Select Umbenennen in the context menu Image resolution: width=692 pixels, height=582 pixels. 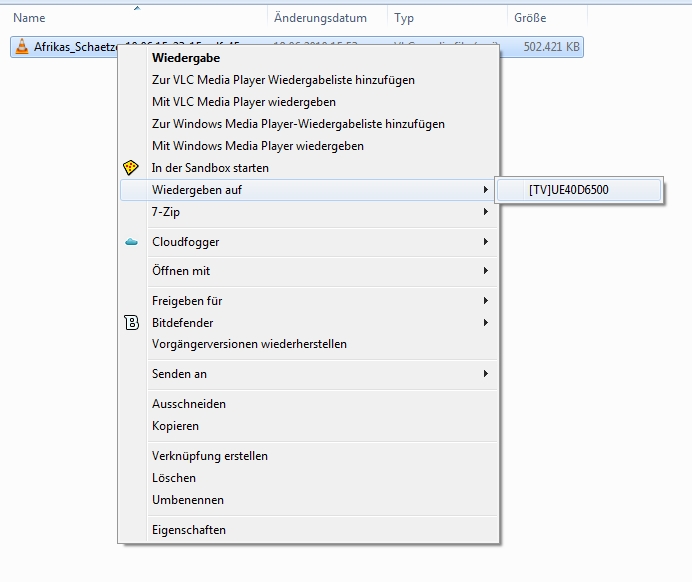tap(309, 500)
